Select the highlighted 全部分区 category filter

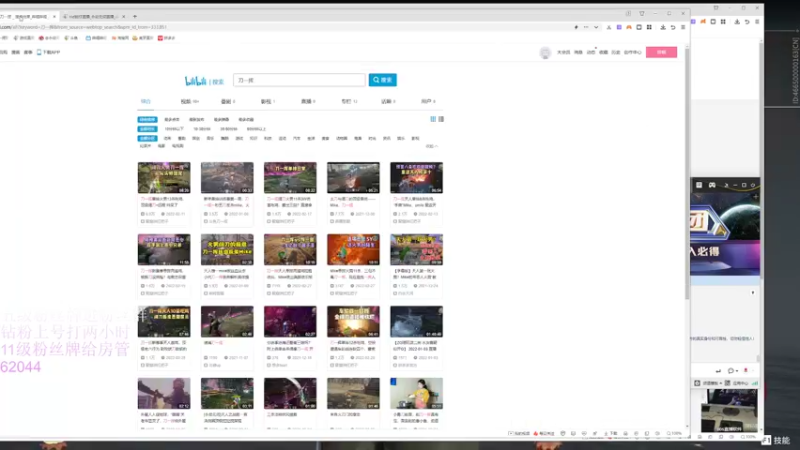(x=147, y=138)
